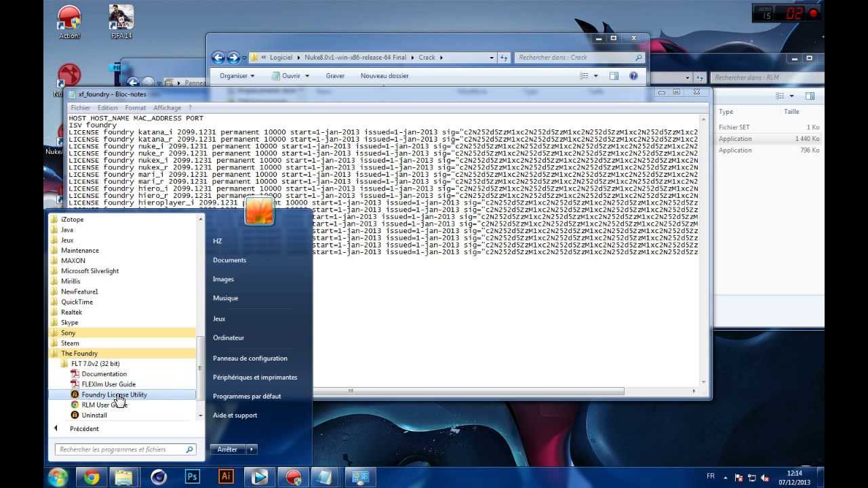
Task: Open Affichage menu in Bloc-notes
Action: point(167,108)
